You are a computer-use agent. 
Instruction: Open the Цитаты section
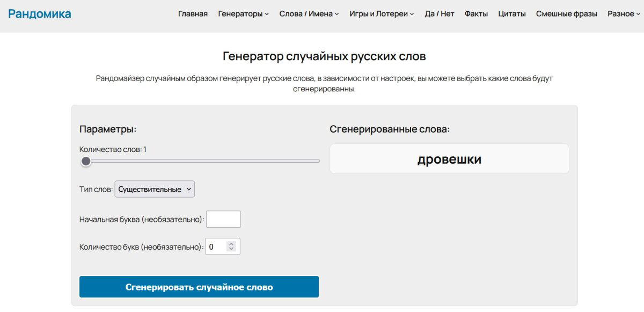point(514,13)
